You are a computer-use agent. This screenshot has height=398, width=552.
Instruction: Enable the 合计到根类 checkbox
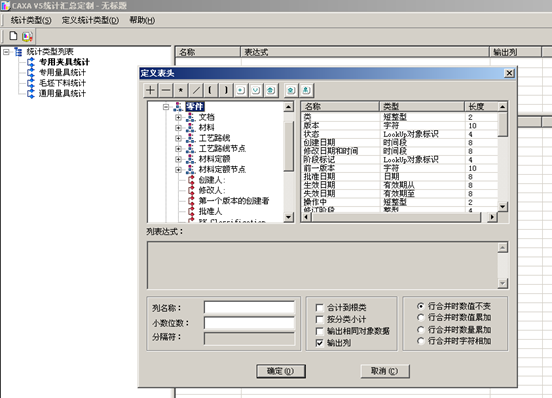coord(320,308)
